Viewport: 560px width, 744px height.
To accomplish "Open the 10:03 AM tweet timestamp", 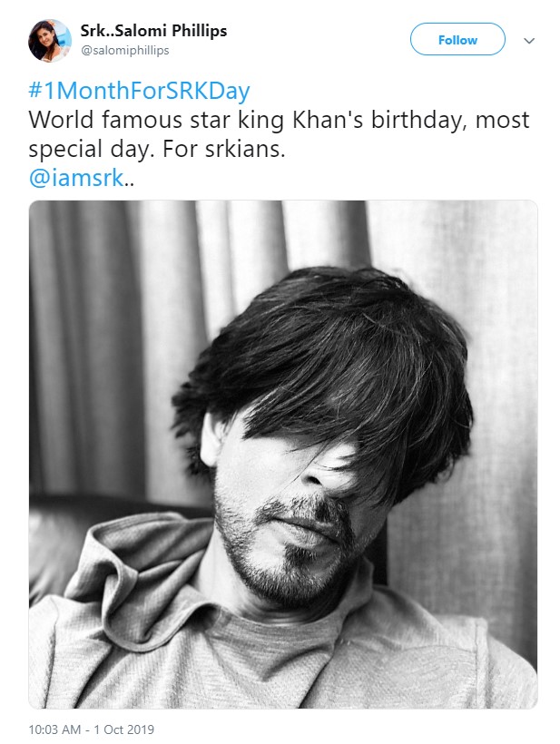I will click(x=56, y=729).
